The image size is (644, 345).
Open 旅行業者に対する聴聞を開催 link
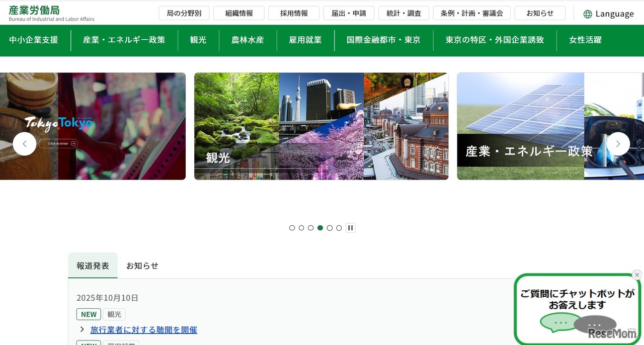[x=144, y=330]
